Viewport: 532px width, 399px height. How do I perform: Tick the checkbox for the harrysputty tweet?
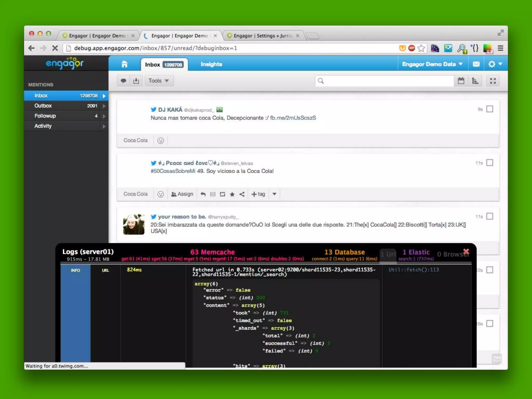click(490, 216)
